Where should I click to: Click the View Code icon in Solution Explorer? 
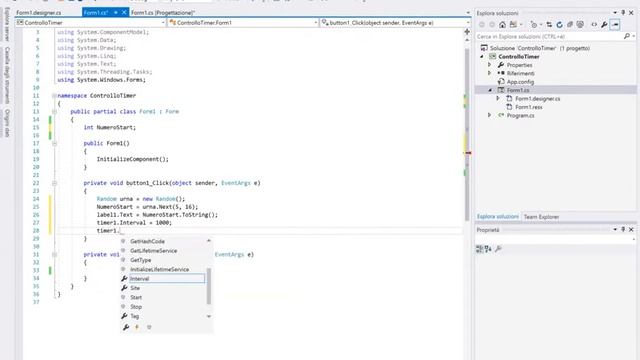point(594,24)
